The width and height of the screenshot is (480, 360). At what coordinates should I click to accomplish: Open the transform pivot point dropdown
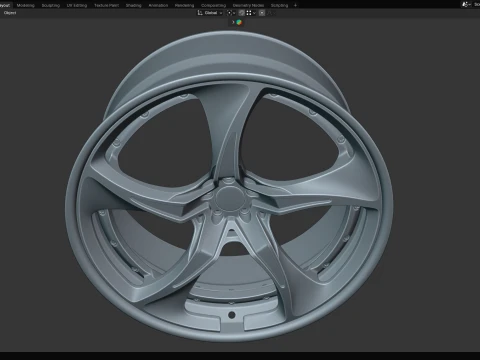tap(231, 13)
